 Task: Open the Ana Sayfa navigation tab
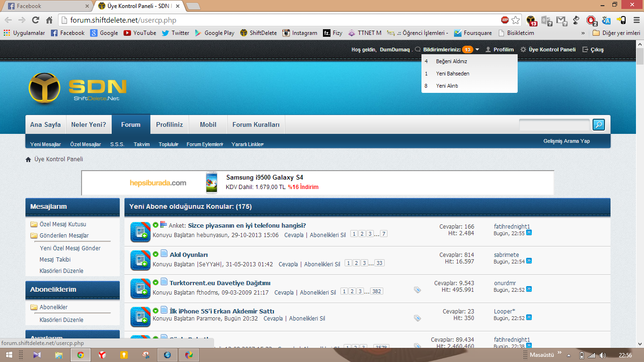click(x=45, y=125)
